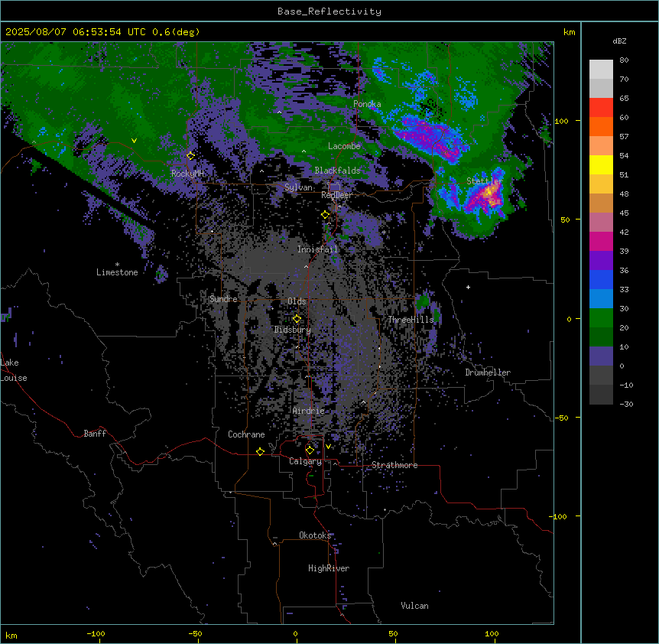
Task: Click the Sundre label
Action: pos(223,299)
